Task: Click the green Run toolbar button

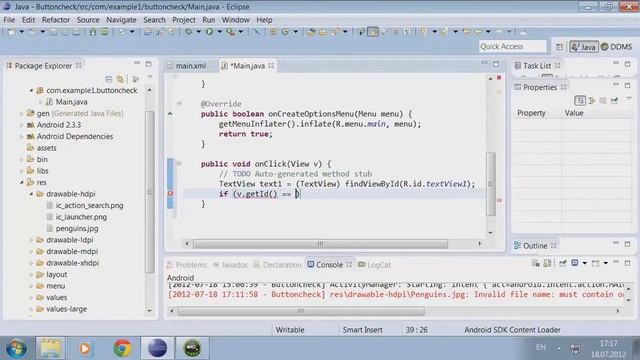Action: pos(209,32)
